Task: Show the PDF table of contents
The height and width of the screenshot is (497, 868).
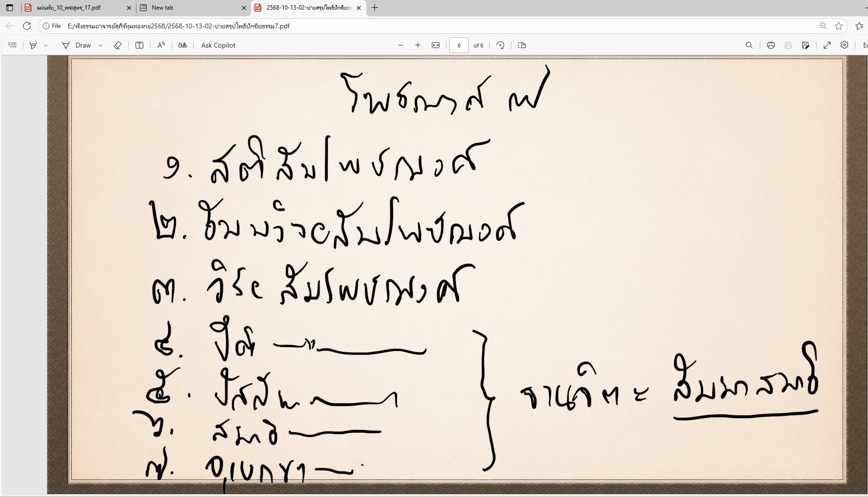Action: coord(13,45)
